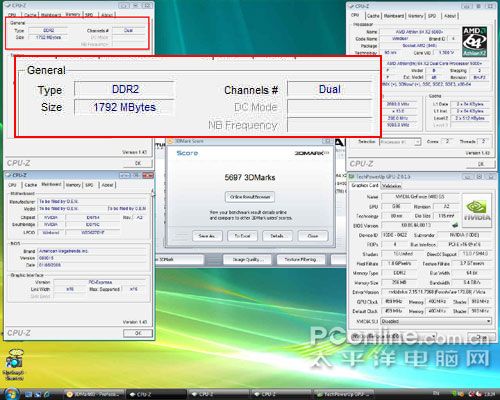Screen dimensions: 500x400
Task: Open Cache tab in CPU-Z memory window
Action: coord(30,15)
